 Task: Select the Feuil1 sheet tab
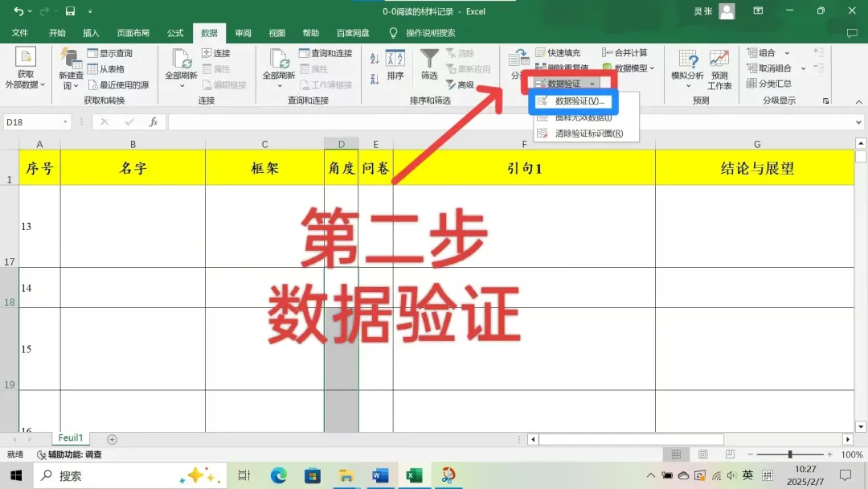[71, 438]
